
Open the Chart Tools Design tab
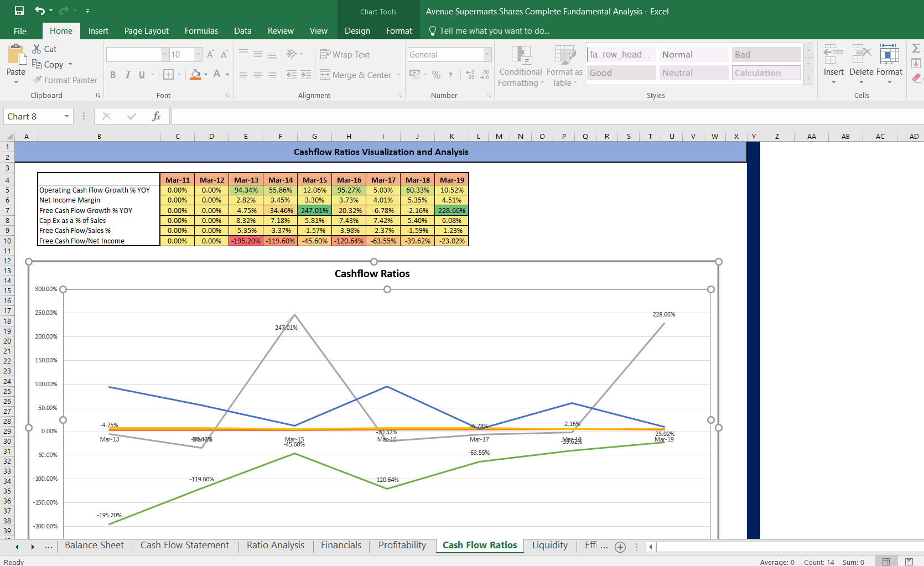point(357,31)
